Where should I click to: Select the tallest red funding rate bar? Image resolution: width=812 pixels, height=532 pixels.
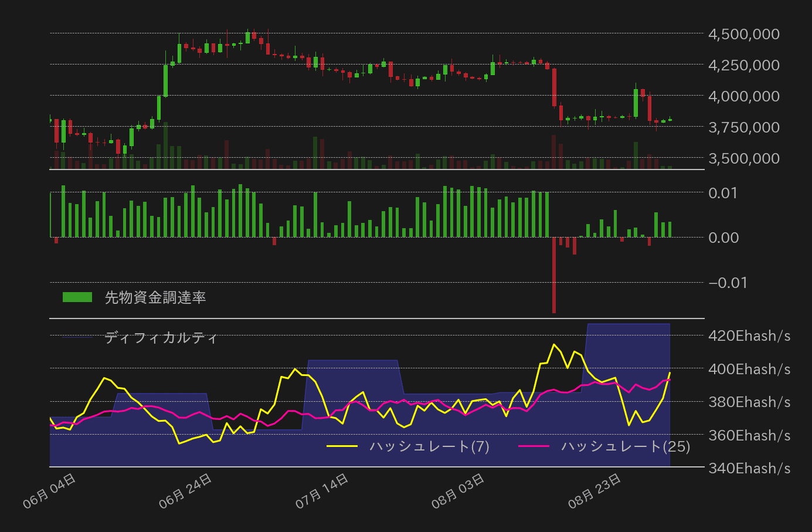[x=553, y=276]
